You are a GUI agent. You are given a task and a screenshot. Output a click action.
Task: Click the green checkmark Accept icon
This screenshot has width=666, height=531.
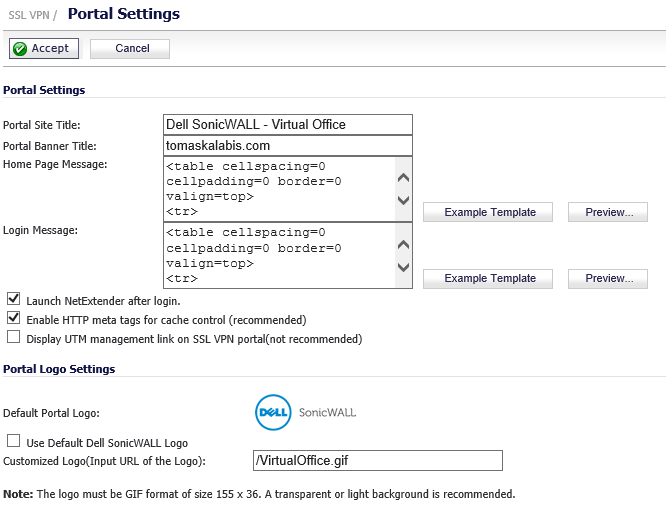tap(20, 49)
